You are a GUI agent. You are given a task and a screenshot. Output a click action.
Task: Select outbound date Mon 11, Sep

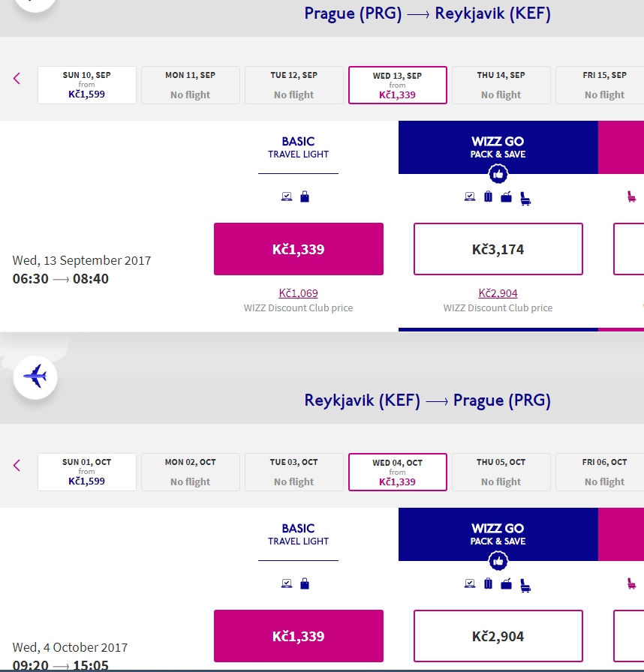point(191,85)
